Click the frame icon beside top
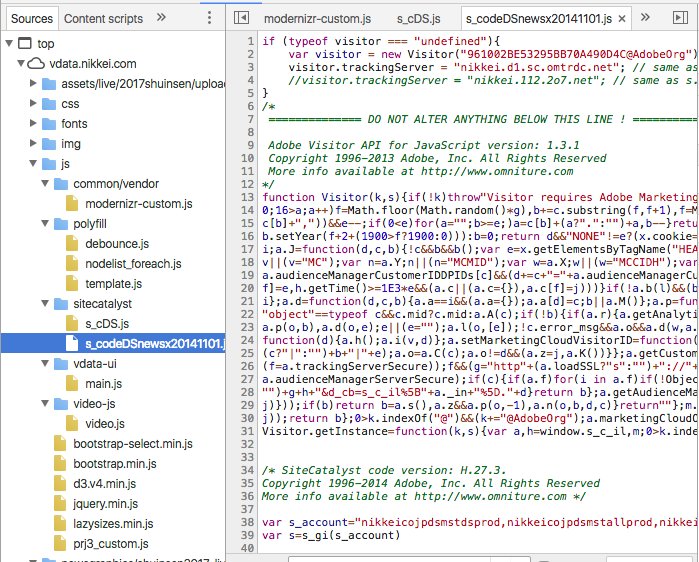The height and width of the screenshot is (562, 699). pos(25,43)
